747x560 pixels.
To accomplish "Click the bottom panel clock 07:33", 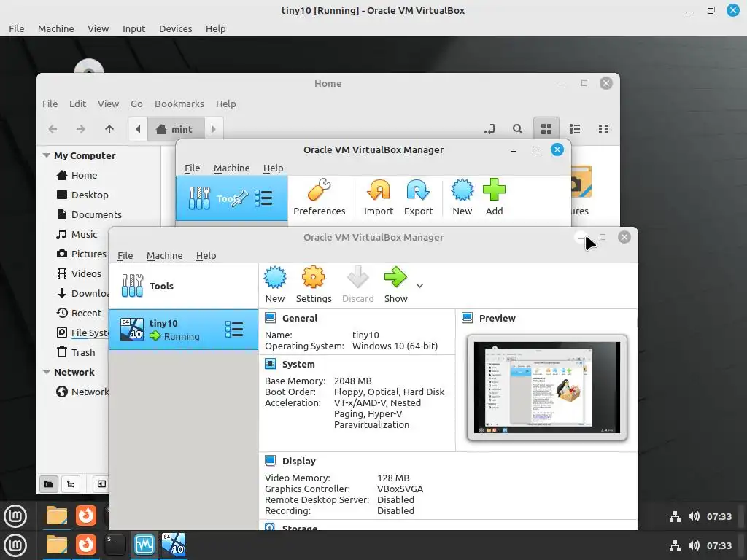I will (719, 545).
